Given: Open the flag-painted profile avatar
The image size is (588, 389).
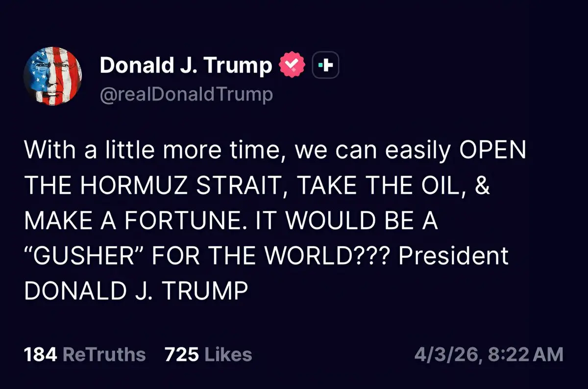Looking at the screenshot, I should [x=52, y=76].
